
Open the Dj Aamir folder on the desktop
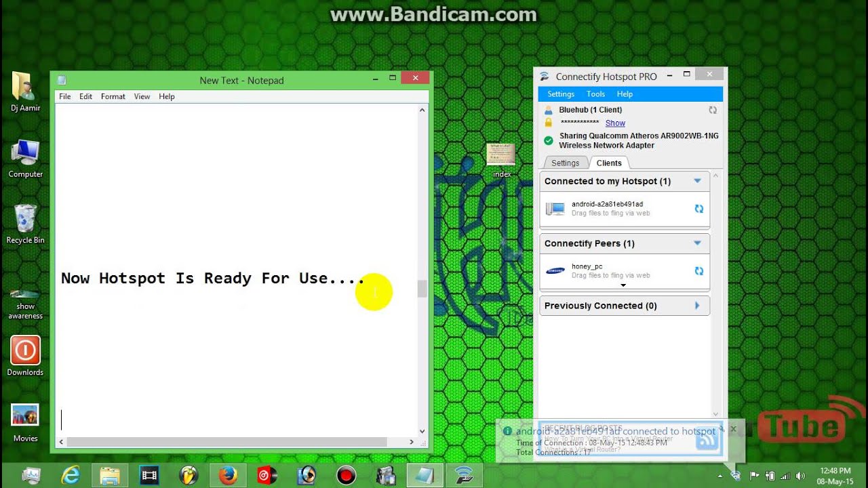pos(25,91)
